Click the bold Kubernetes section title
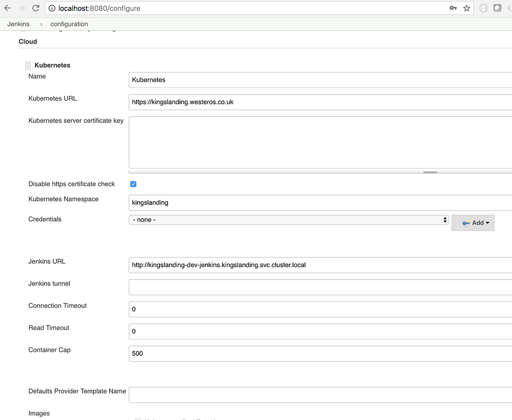This screenshot has width=512, height=420. (52, 65)
